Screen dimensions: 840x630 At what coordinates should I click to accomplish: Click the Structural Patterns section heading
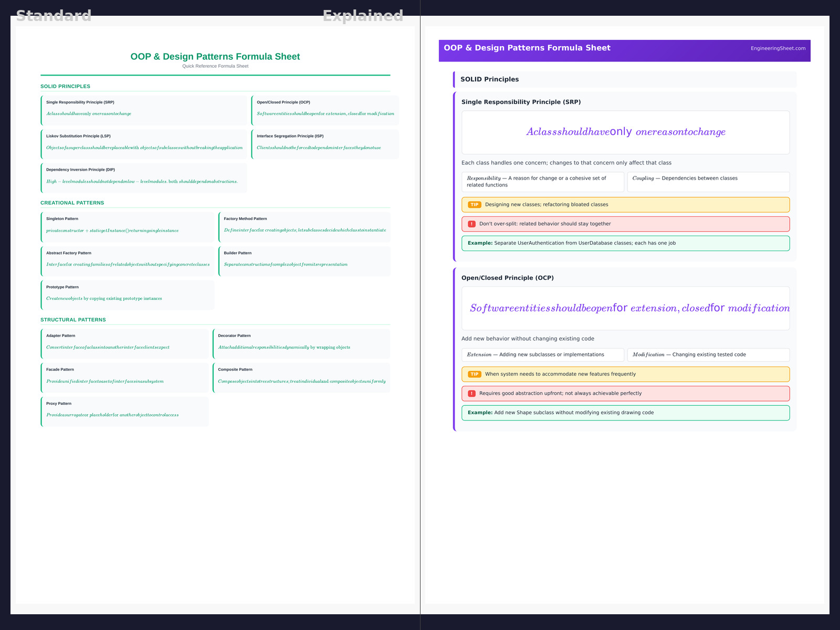click(73, 320)
